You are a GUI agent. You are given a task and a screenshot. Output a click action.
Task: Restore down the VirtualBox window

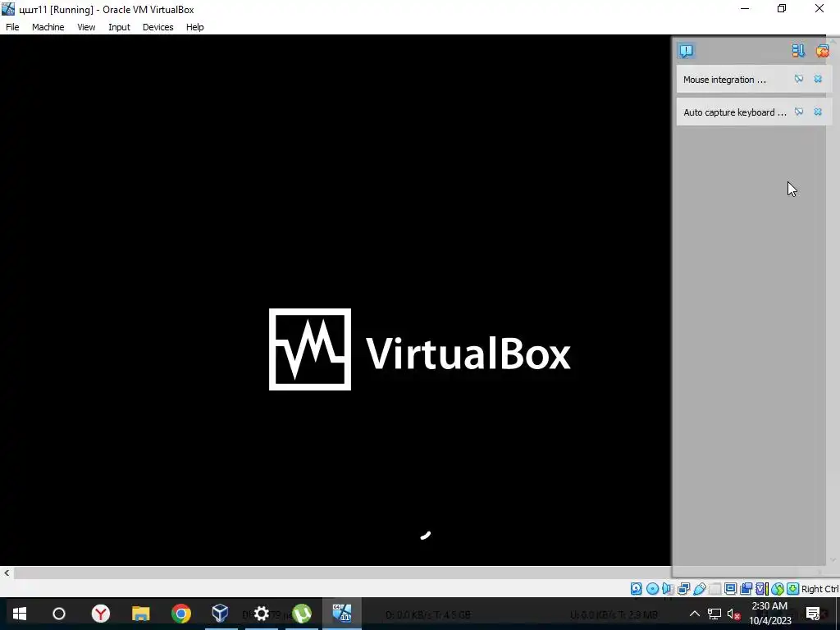click(782, 8)
